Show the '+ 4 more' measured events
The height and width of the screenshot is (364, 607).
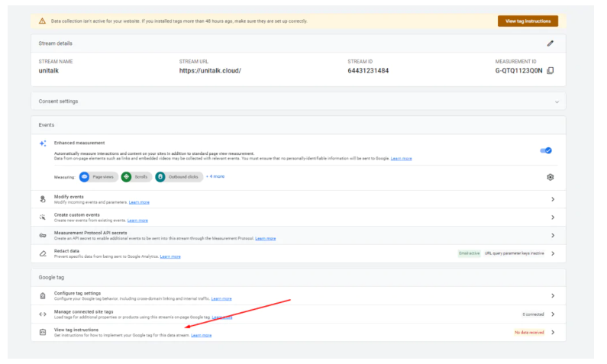click(x=215, y=176)
